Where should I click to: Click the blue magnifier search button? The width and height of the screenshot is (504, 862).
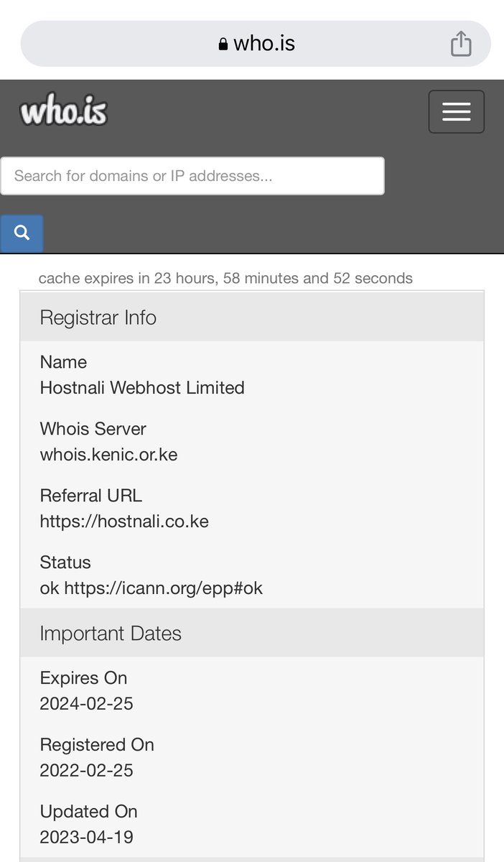(x=22, y=233)
